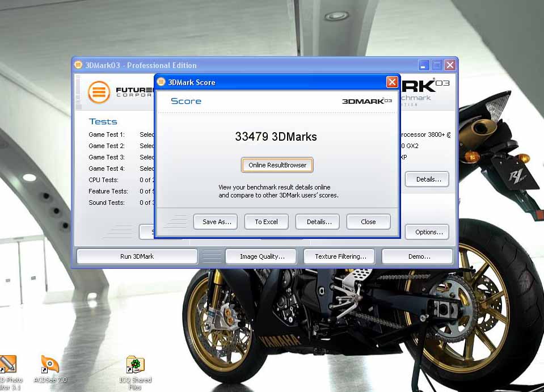The height and width of the screenshot is (392, 544).
Task: Open Texture Filtering settings
Action: [x=339, y=257]
